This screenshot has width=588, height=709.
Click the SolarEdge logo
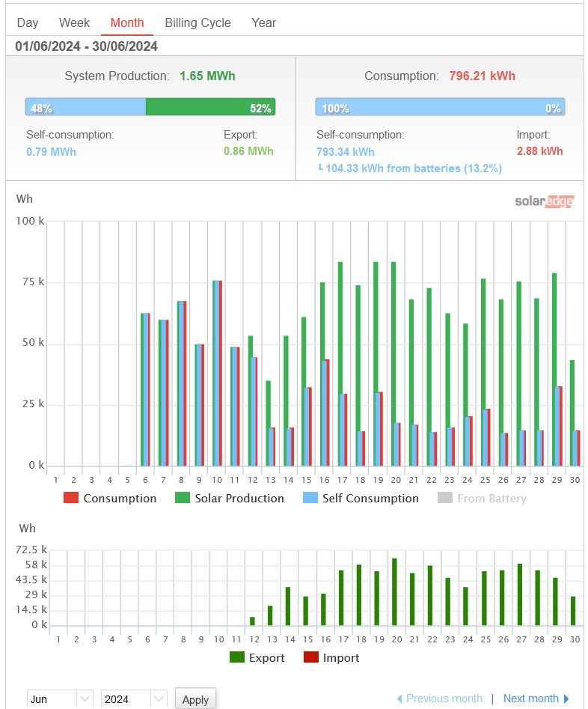pos(543,201)
